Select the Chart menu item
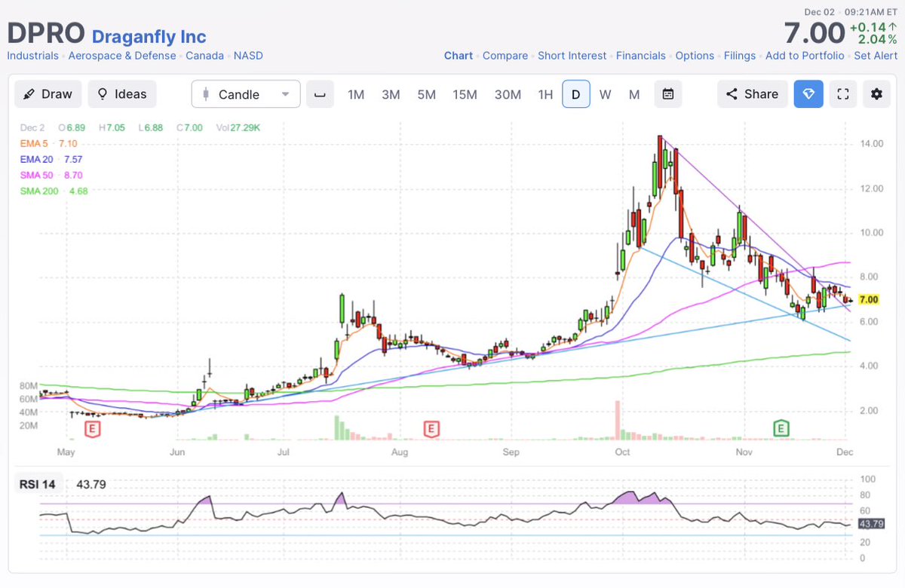 (459, 56)
